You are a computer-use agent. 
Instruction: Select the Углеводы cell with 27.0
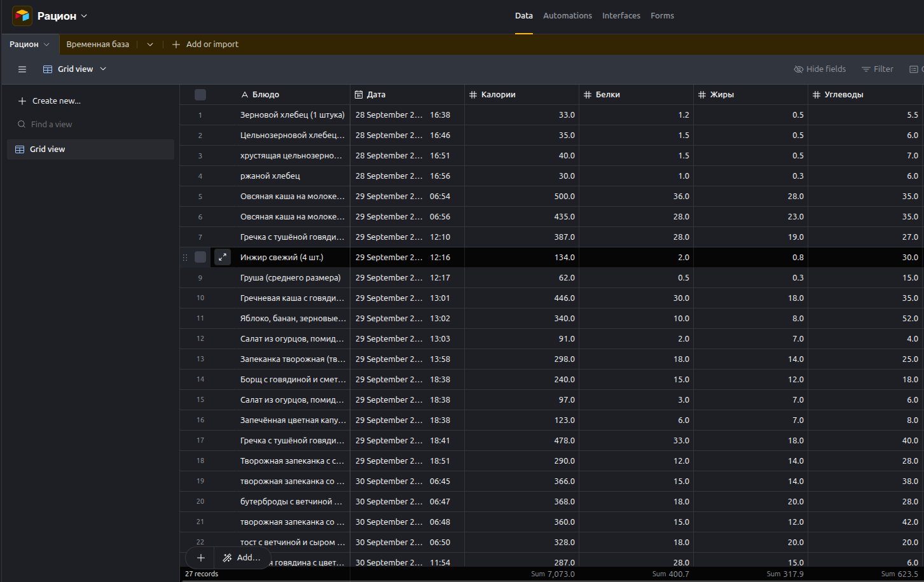(865, 237)
